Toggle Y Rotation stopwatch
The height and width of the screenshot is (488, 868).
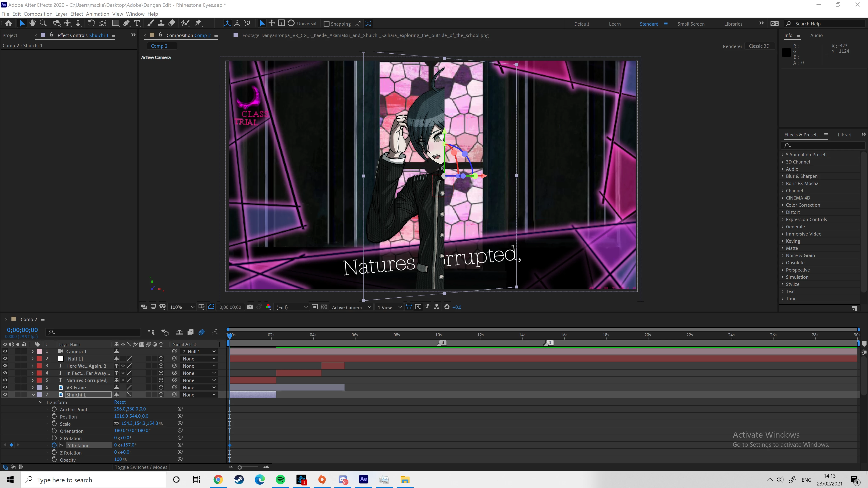click(54, 445)
